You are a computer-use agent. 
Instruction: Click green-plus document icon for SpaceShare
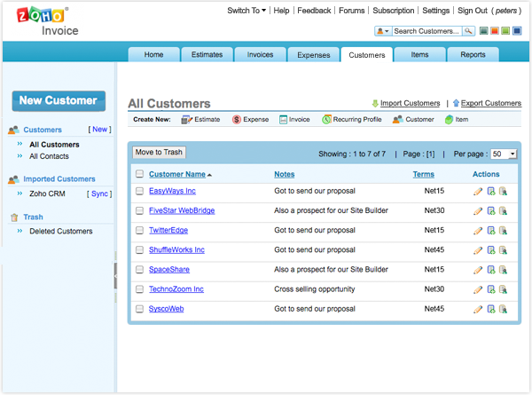[491, 271]
